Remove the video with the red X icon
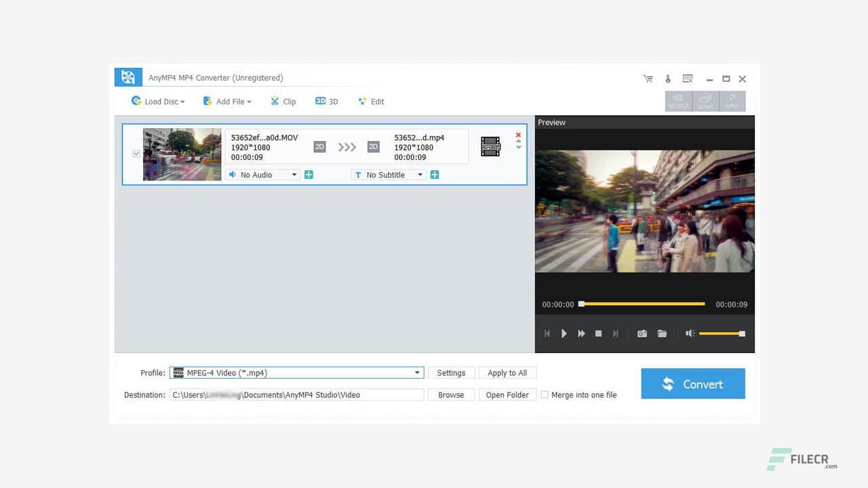The image size is (868, 488). tap(518, 134)
